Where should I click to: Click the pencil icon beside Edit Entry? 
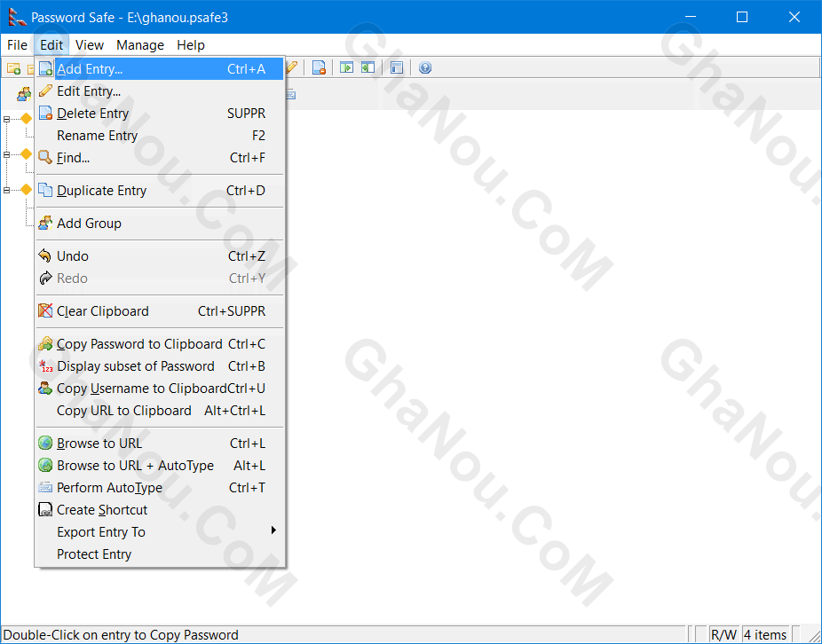(45, 91)
